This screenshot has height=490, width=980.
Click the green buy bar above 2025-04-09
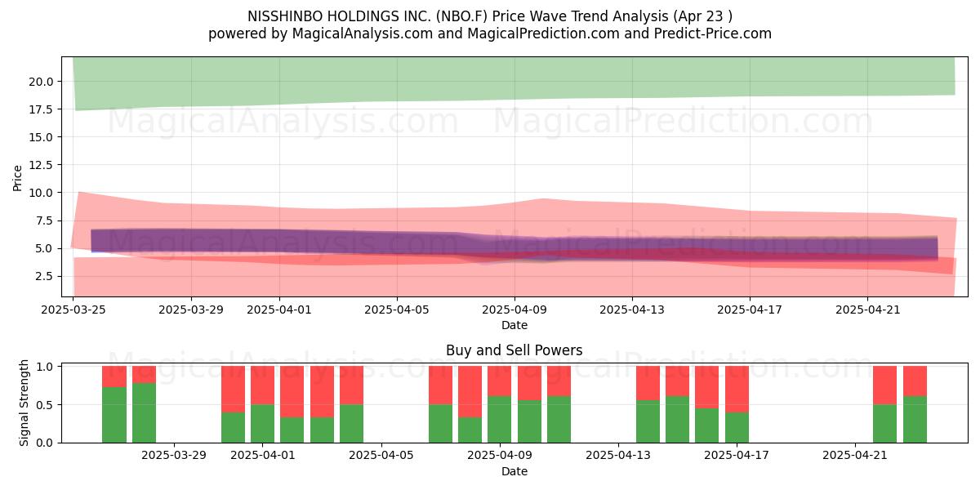500,420
